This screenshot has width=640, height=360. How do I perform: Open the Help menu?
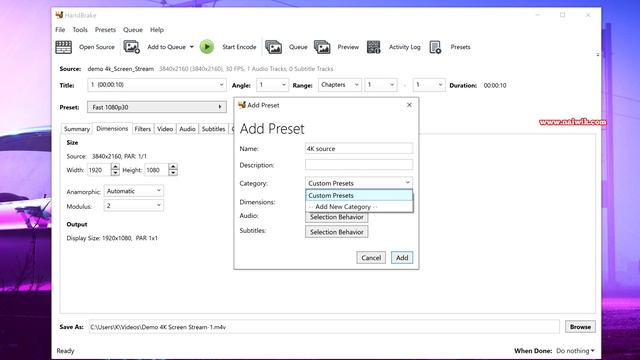click(157, 30)
